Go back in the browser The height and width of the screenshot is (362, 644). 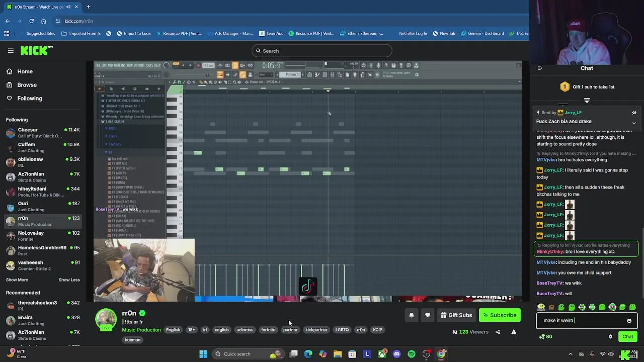[x=7, y=21]
